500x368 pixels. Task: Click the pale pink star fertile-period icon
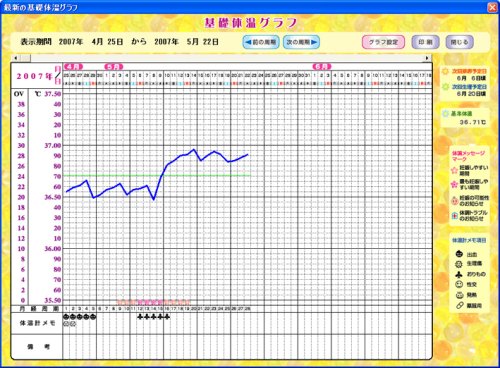pos(454,170)
